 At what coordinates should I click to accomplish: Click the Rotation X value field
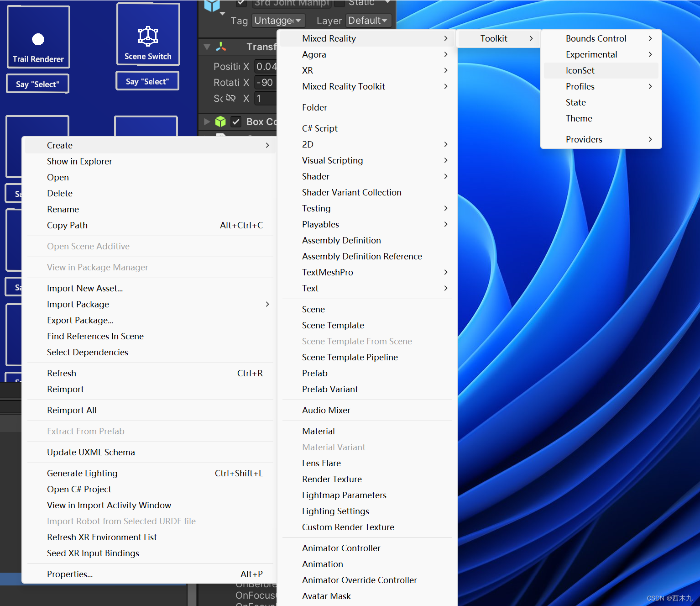pos(265,82)
